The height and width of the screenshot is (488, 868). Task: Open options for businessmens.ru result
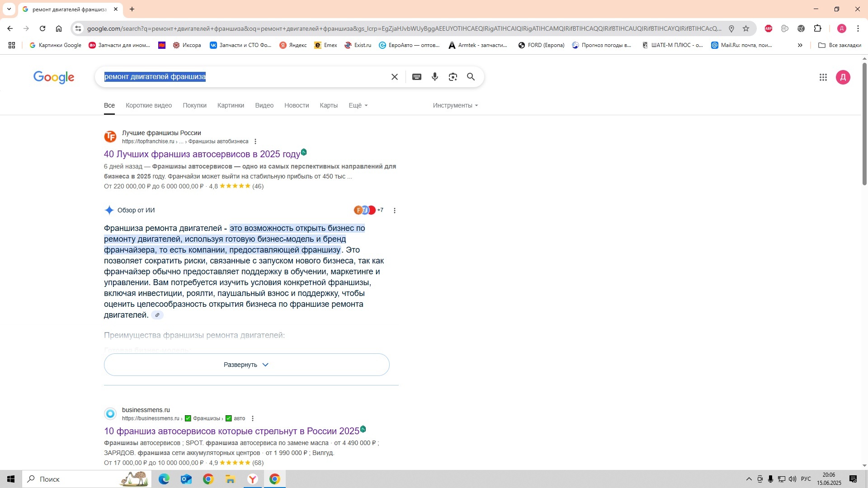pos(253,418)
